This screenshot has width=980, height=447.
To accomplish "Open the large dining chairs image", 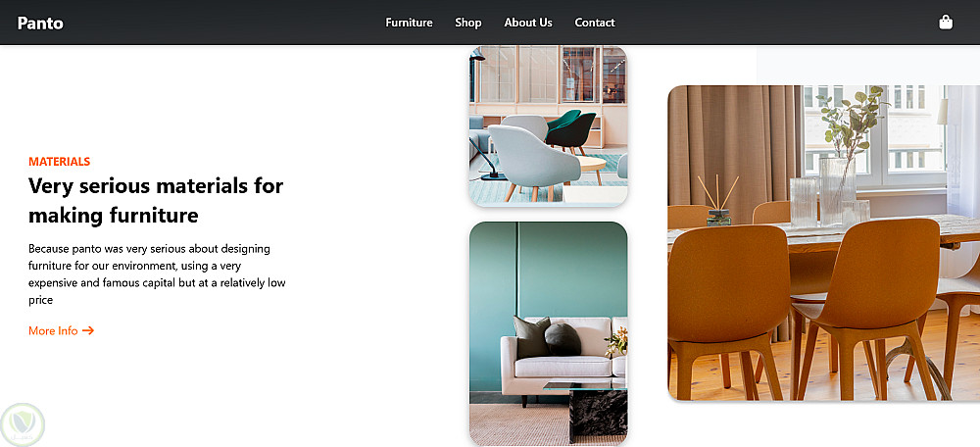I will tap(824, 243).
